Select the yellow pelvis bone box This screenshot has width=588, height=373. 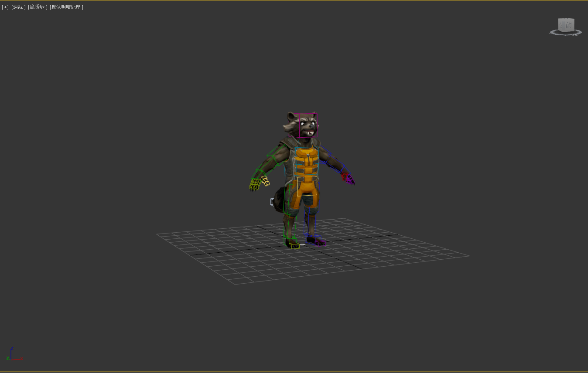click(x=307, y=186)
